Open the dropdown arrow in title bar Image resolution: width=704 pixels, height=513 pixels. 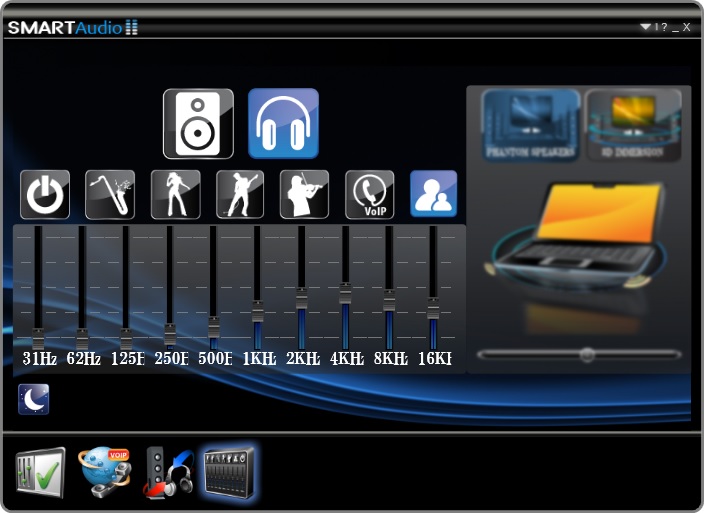pos(646,27)
